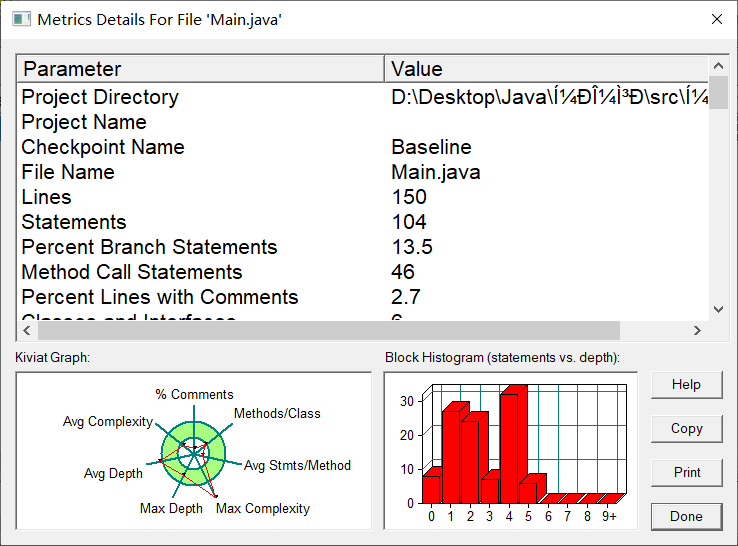Click the Parameter column header
The height and width of the screenshot is (546, 738).
click(x=201, y=69)
